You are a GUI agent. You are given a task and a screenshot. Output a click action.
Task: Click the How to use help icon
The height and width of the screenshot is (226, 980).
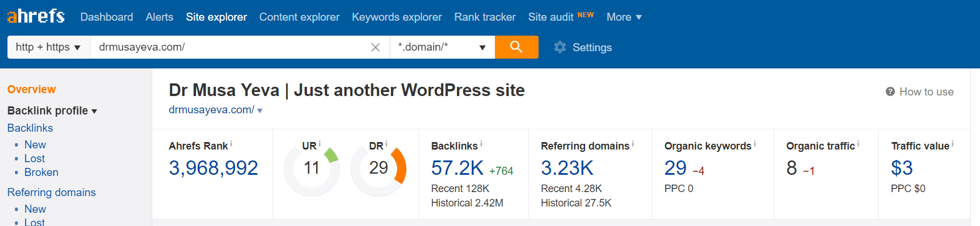click(x=890, y=91)
